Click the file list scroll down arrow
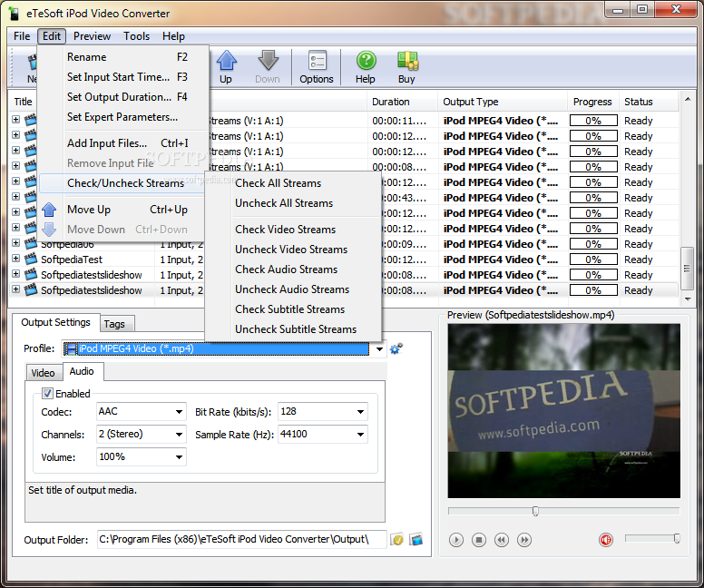This screenshot has height=588, width=704. (x=688, y=299)
